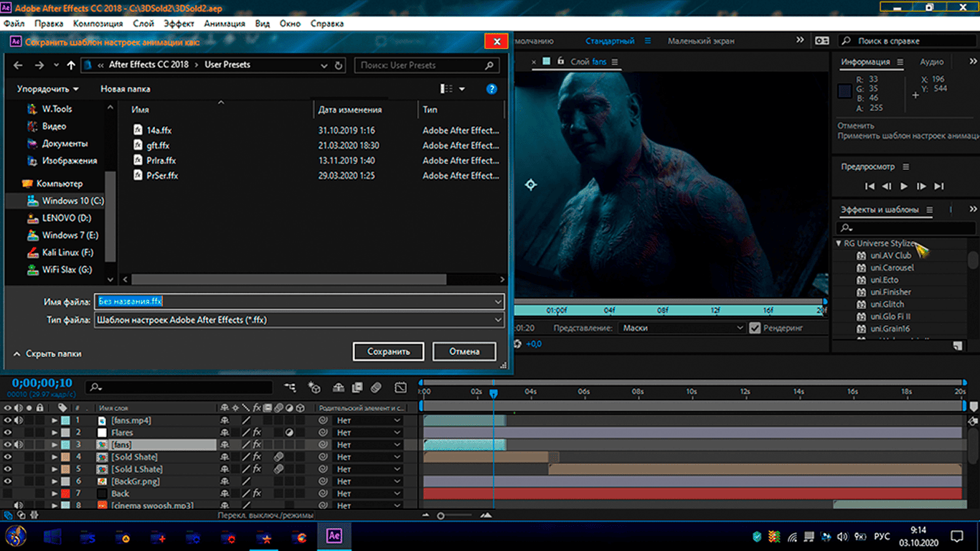Hide the BackGr.png layer eye toggle
Screen dimensions: 980x551
(8, 481)
